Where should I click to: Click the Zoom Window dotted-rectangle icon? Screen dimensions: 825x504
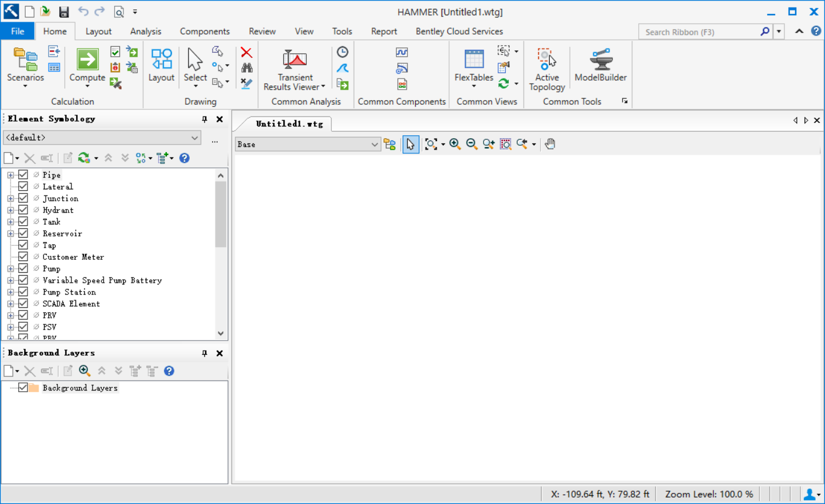505,144
